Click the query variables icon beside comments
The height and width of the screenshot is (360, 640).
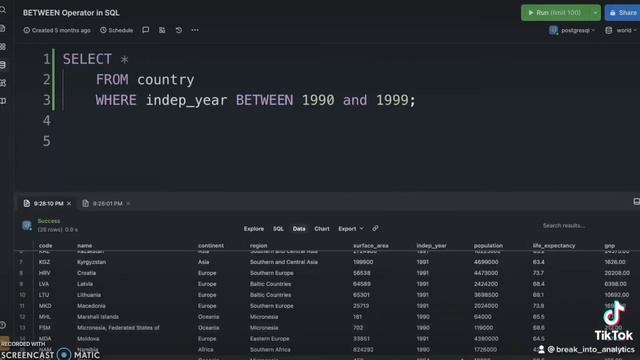click(x=162, y=30)
